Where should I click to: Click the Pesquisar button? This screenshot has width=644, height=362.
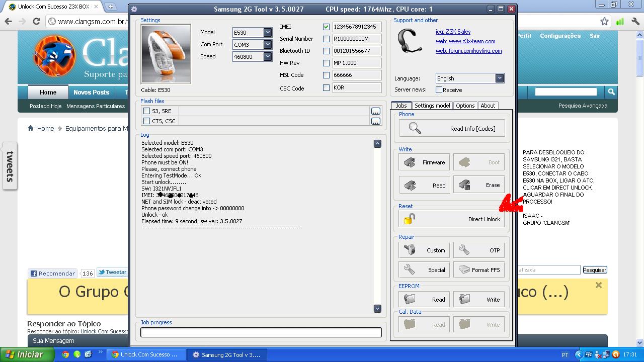click(x=595, y=270)
